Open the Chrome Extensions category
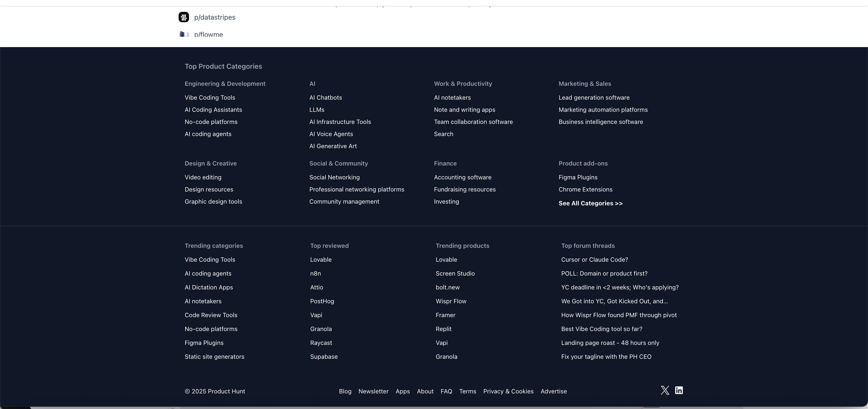Image resolution: width=868 pixels, height=409 pixels. 585,189
